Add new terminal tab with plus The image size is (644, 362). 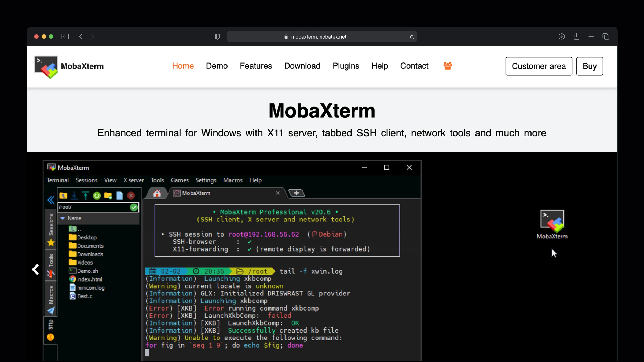[x=297, y=193]
